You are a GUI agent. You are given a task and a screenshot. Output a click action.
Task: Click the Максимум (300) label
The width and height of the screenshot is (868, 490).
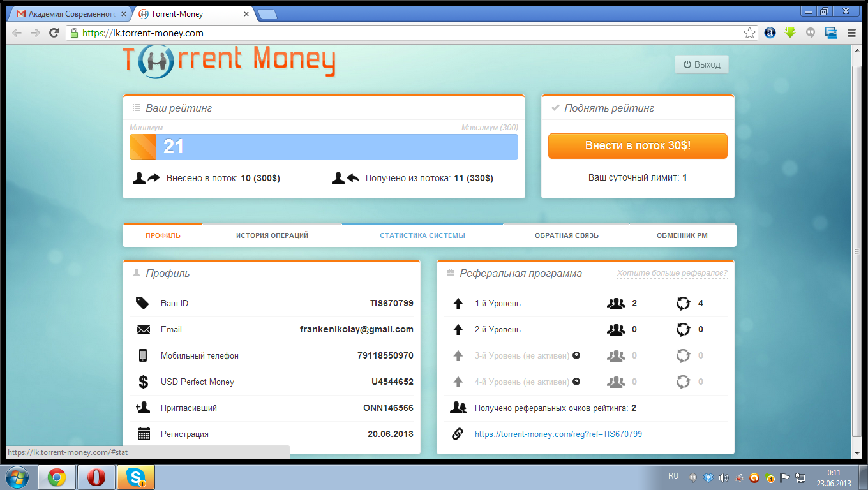[490, 128]
